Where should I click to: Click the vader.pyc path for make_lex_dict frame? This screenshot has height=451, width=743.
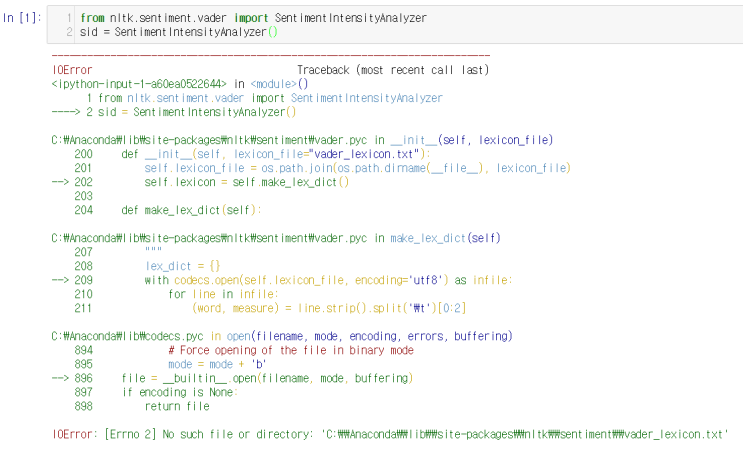point(276,238)
